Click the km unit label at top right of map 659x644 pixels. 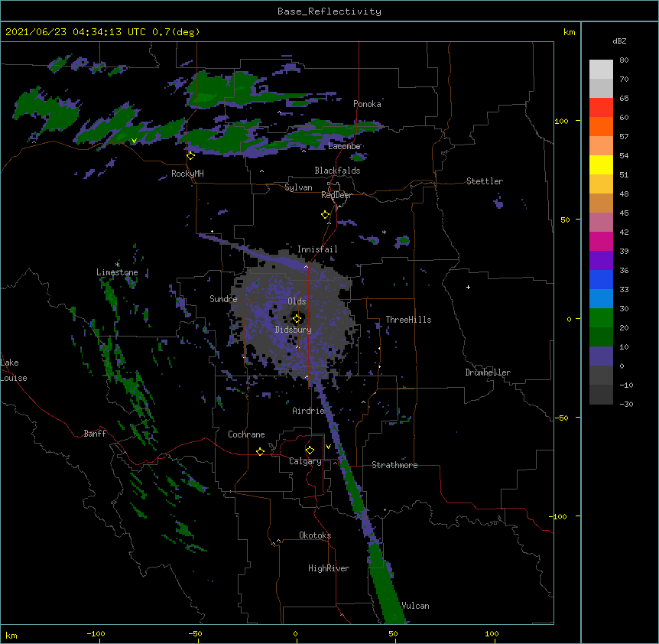tap(569, 32)
